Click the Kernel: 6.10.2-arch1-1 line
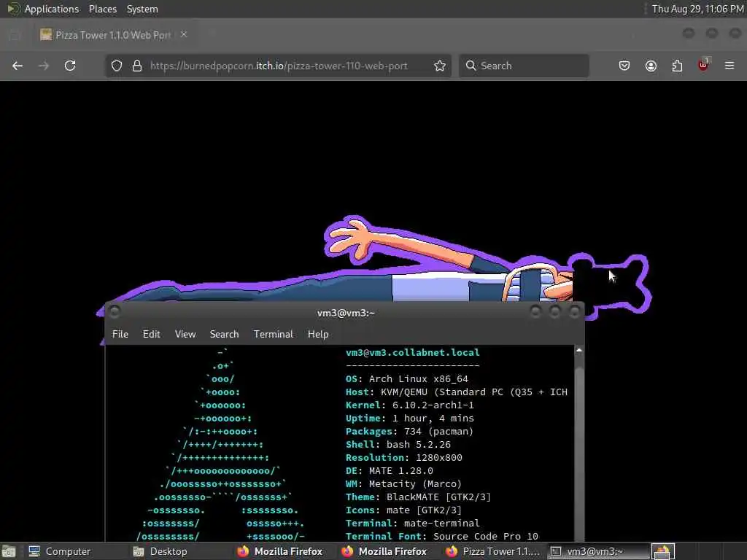Screen dimensions: 747x560 click(410, 405)
